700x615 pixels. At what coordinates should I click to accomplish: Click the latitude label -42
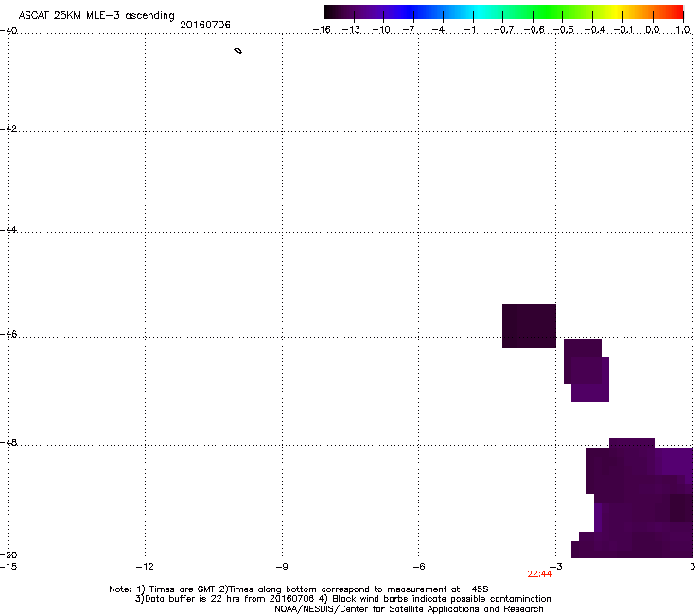coord(9,128)
